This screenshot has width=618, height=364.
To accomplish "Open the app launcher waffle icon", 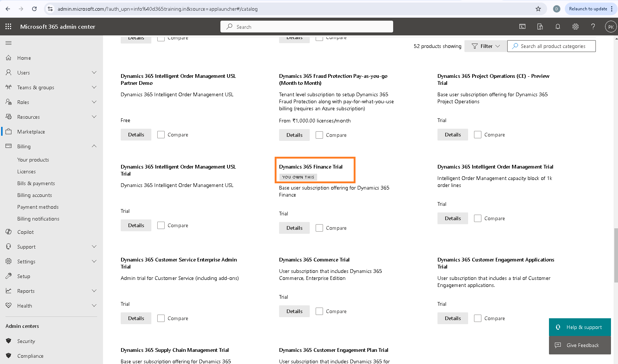I will click(8, 27).
